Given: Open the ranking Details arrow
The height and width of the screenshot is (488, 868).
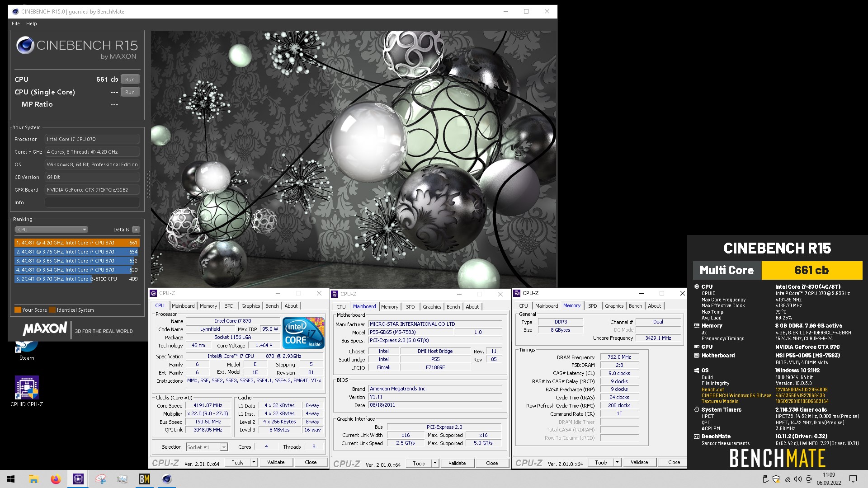Looking at the screenshot, I should point(136,230).
